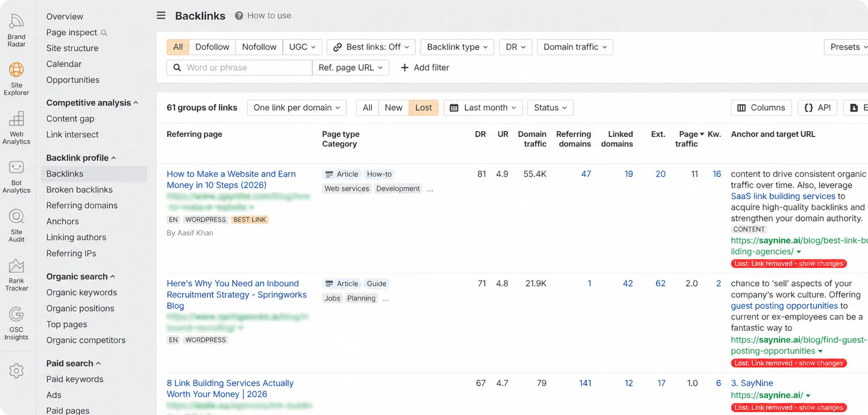Image resolution: width=868 pixels, height=415 pixels.
Task: Select the All link type filter
Action: point(178,47)
